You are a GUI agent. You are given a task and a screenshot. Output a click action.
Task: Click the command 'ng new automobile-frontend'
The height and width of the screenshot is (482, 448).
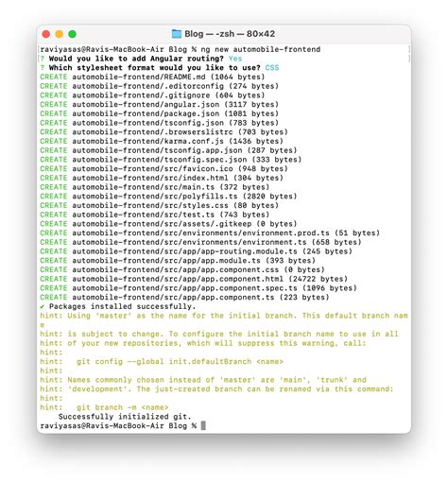coord(261,49)
